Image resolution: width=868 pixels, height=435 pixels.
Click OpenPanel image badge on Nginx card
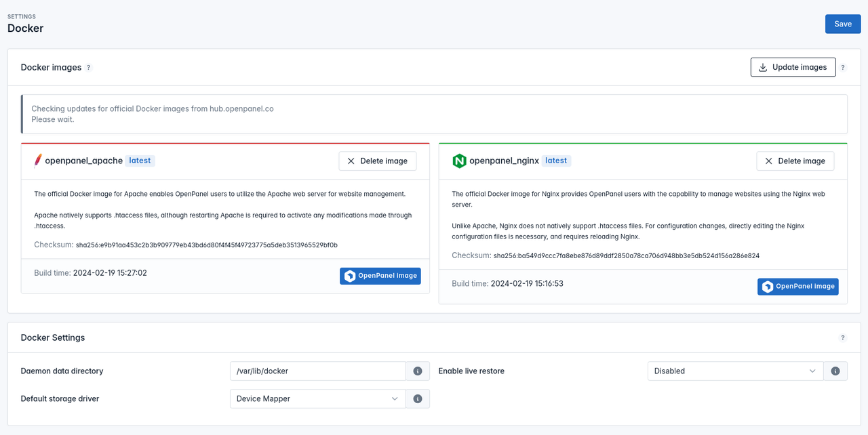tap(797, 287)
